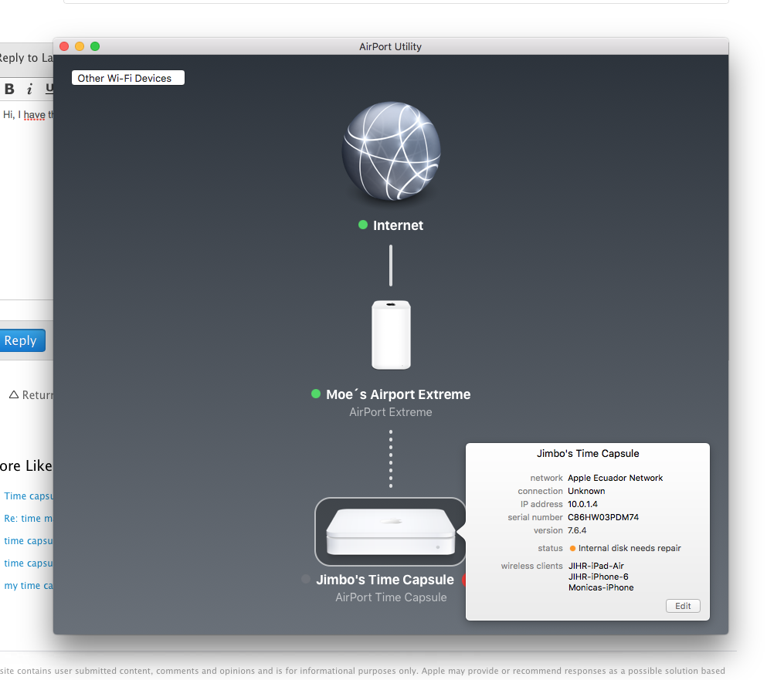This screenshot has width=784, height=680.
Task: Open the 'Re: time m' related link
Action: [28, 519]
